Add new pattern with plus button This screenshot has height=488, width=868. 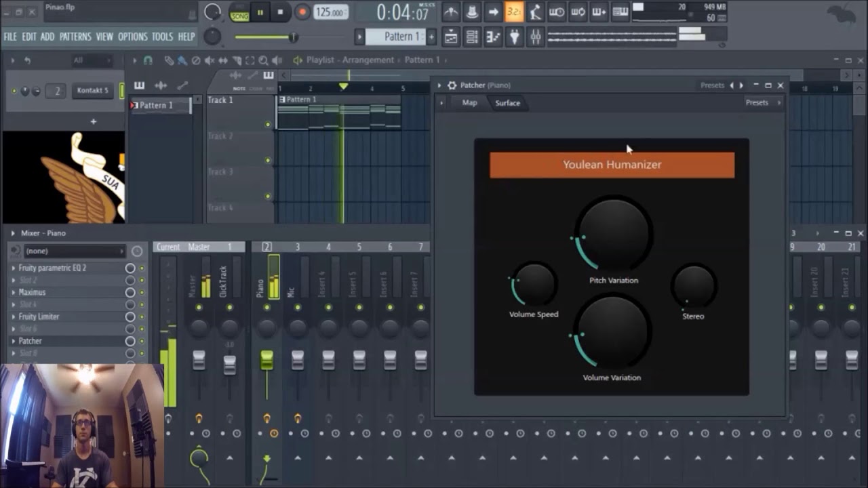tap(431, 37)
